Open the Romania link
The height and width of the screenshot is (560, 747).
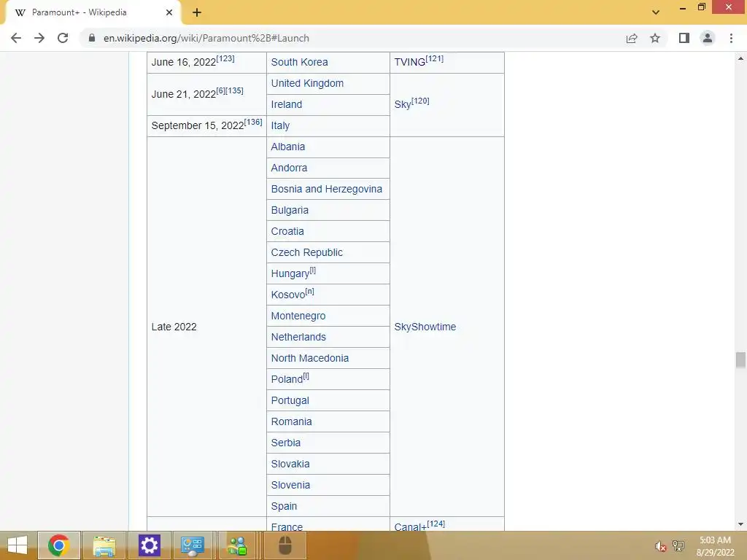pyautogui.click(x=291, y=421)
